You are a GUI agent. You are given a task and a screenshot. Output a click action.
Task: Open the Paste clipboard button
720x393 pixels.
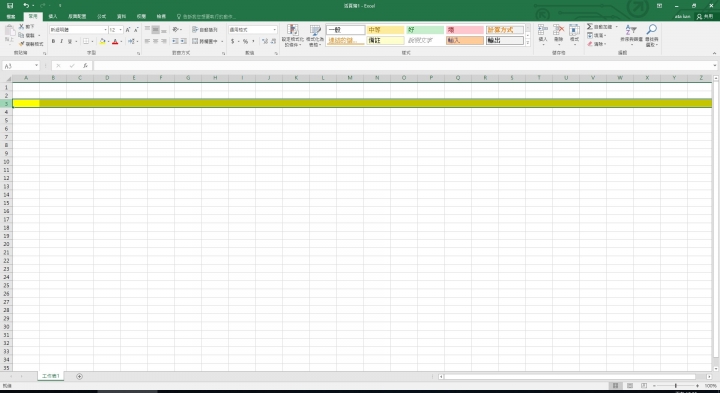point(9,34)
